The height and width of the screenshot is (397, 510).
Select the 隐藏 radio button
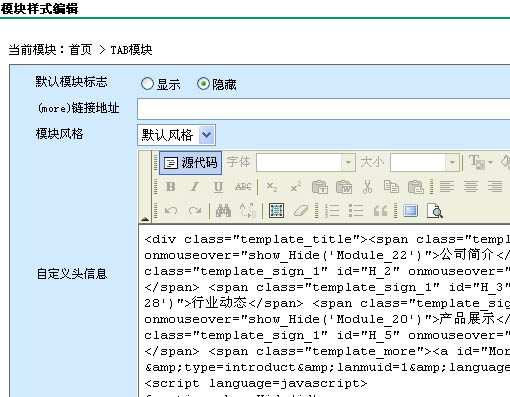coord(203,84)
